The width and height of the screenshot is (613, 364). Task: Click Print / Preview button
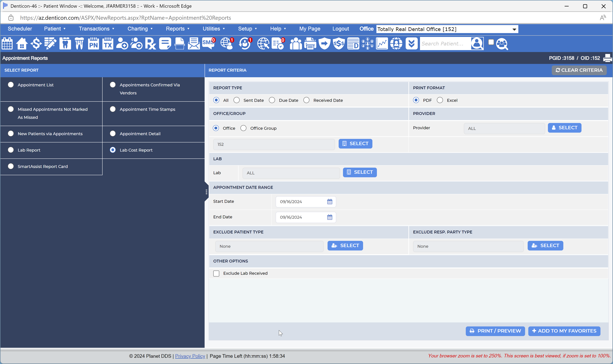(495, 331)
